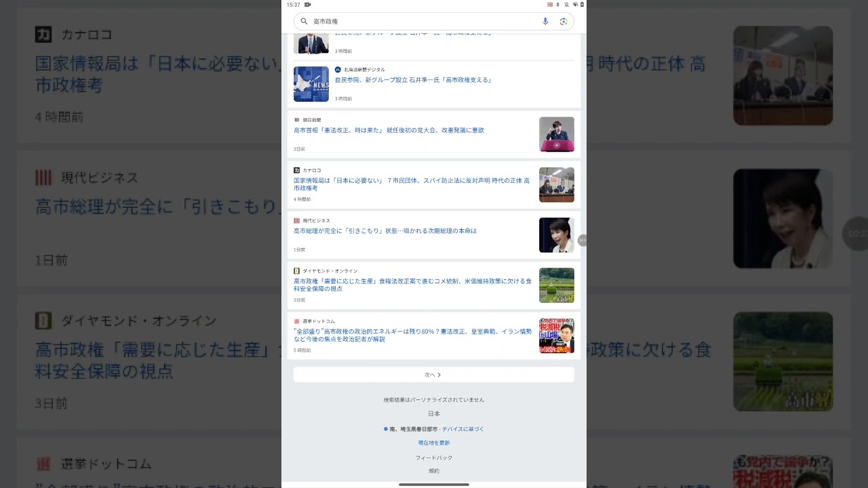Update location via 現在地を更新

tap(434, 443)
